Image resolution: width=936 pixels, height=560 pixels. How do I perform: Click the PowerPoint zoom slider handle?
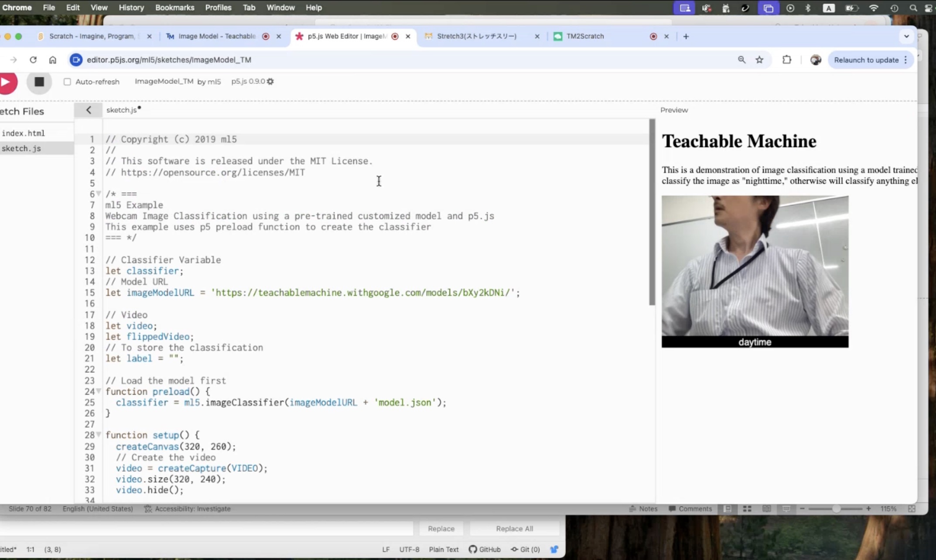(x=836, y=509)
